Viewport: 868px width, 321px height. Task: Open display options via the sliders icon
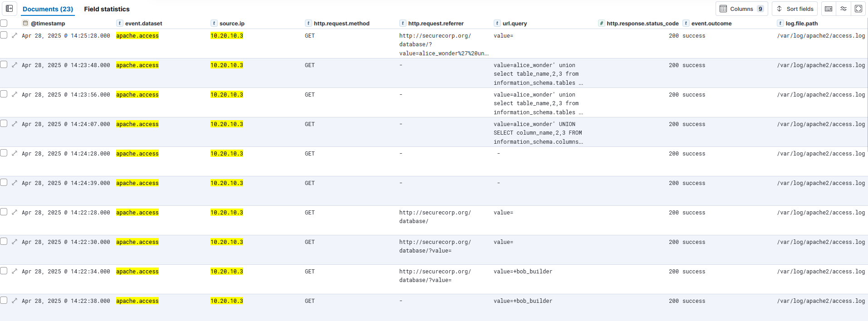click(843, 9)
